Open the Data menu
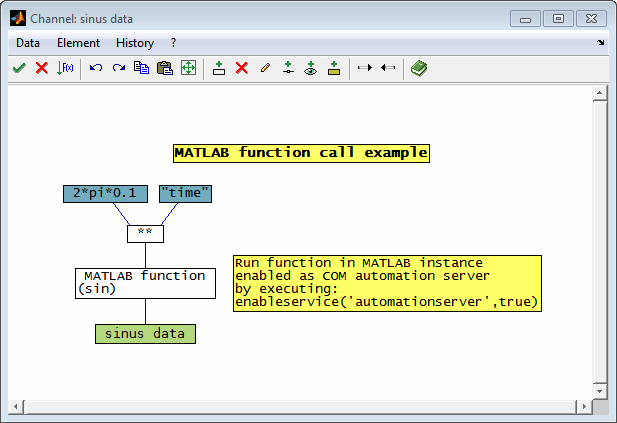 coord(28,43)
